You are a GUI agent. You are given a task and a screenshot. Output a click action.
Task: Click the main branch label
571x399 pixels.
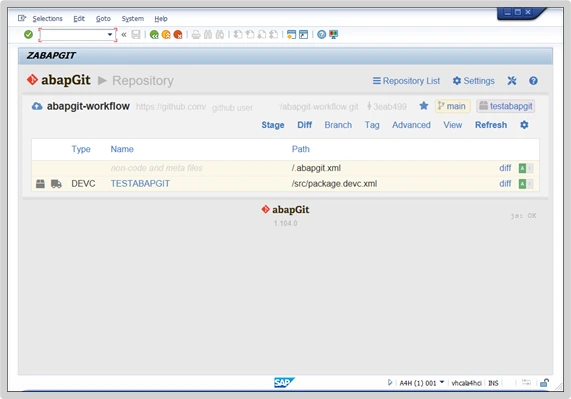(x=453, y=106)
